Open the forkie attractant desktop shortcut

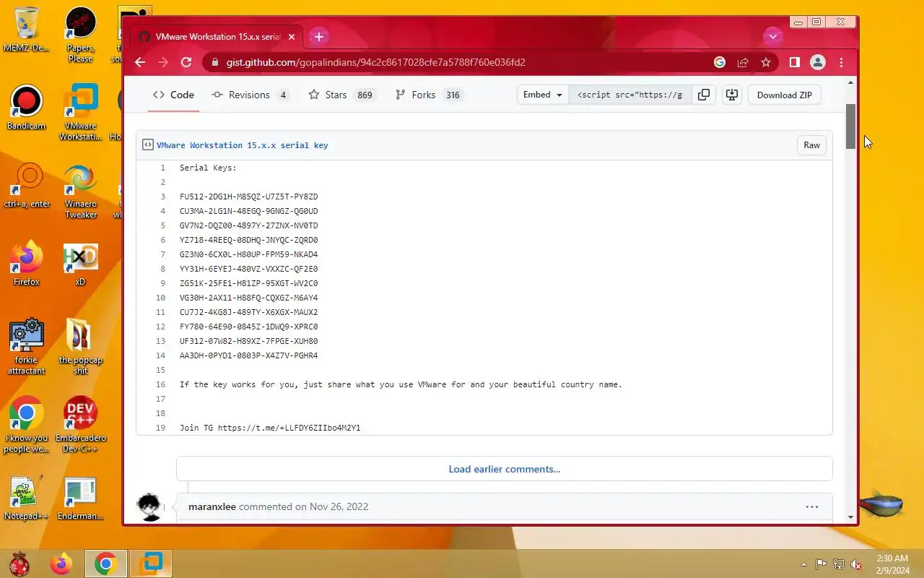pyautogui.click(x=26, y=347)
